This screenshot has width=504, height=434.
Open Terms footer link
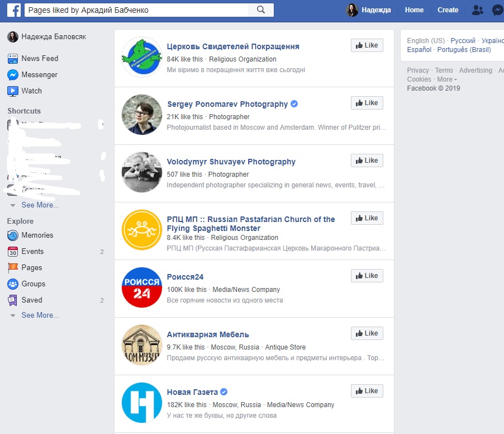point(444,70)
